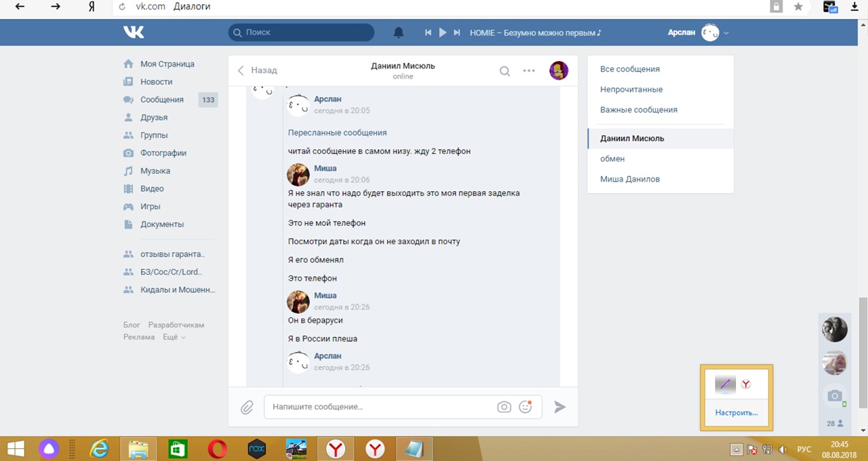Viewport: 868px width, 461px height.
Task: Click the paperclip attach icon
Action: pos(247,407)
